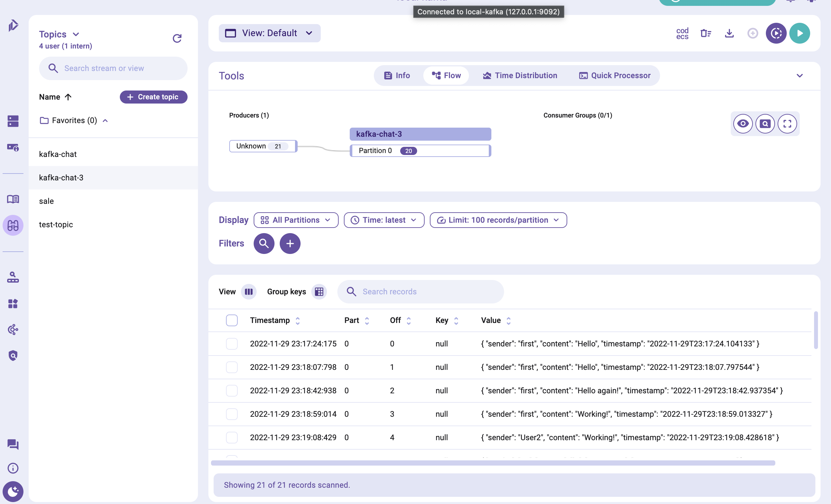Viewport: 831px width, 504px height.
Task: Open the All Partitions dropdown
Action: point(296,220)
